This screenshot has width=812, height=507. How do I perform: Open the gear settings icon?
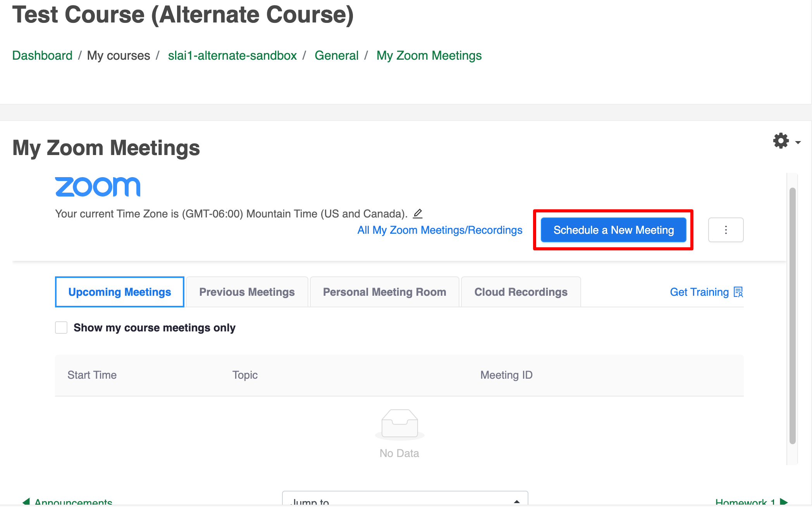click(x=781, y=141)
